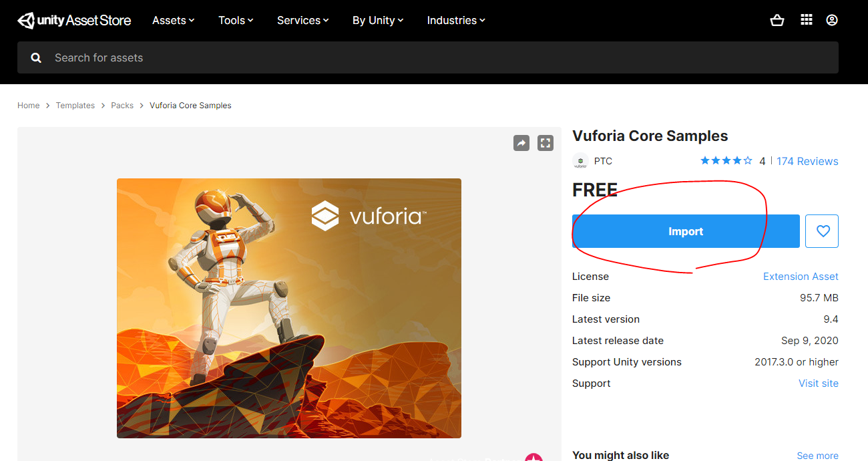Click the Vuforia Core Samples title
Image resolution: width=868 pixels, height=461 pixels.
650,136
